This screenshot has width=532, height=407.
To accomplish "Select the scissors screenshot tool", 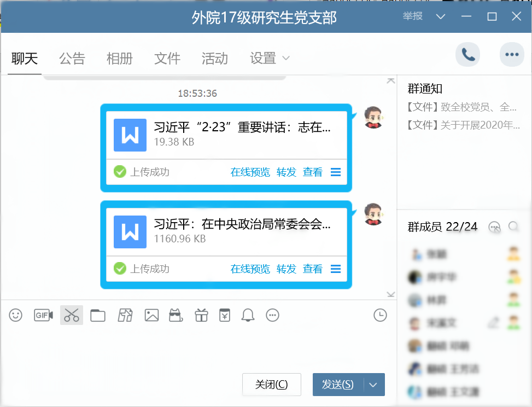I will point(72,315).
